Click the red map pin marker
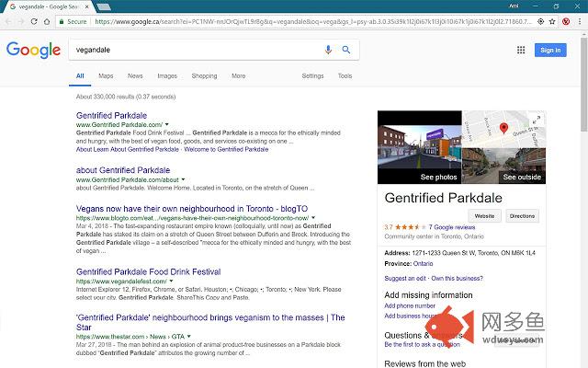Screen dimensions: 588x368 click(504, 129)
